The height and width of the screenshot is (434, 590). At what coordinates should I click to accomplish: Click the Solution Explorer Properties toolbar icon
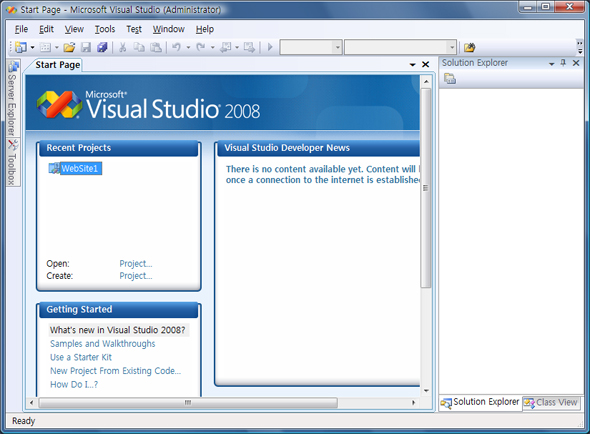click(x=450, y=79)
